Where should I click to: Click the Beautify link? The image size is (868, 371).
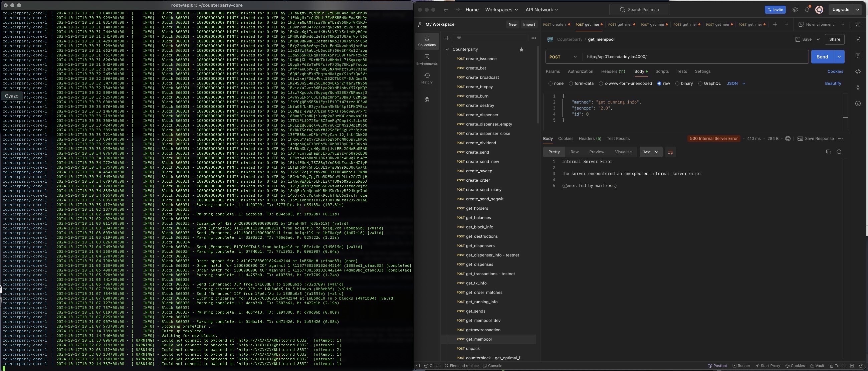point(833,83)
